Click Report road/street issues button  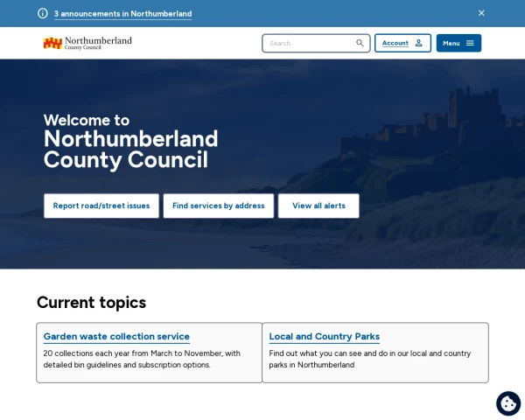coord(101,206)
